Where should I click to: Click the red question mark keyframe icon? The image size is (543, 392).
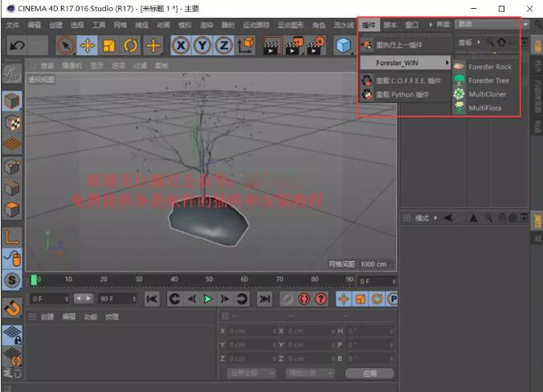tap(321, 299)
